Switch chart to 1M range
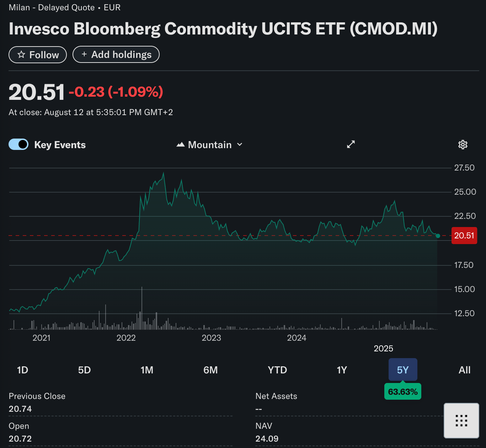 pyautogui.click(x=147, y=370)
